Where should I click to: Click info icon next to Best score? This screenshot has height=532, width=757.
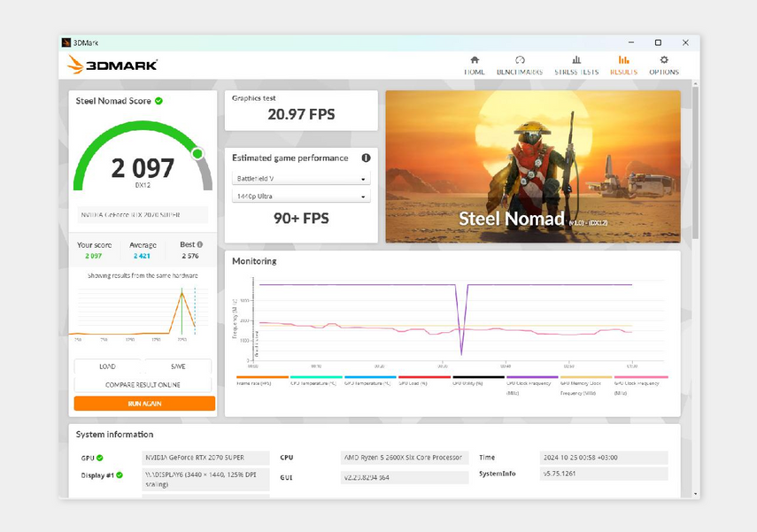tap(200, 244)
